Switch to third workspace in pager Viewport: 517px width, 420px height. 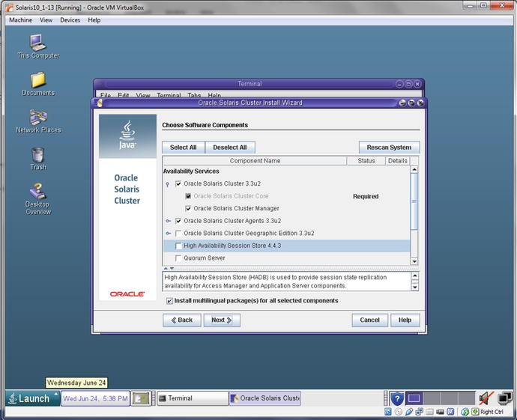click(449, 398)
